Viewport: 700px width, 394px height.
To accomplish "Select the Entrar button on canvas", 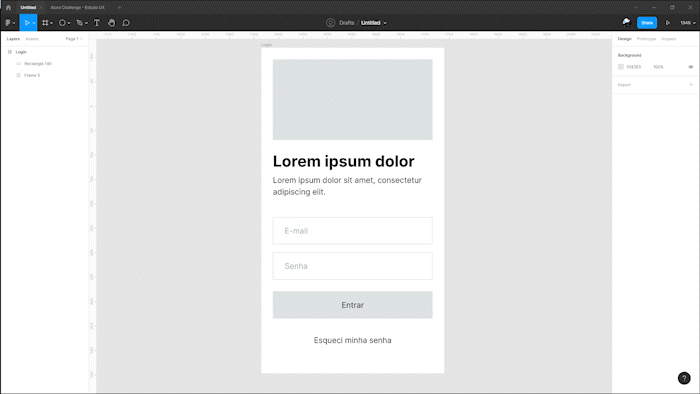I will (x=352, y=305).
